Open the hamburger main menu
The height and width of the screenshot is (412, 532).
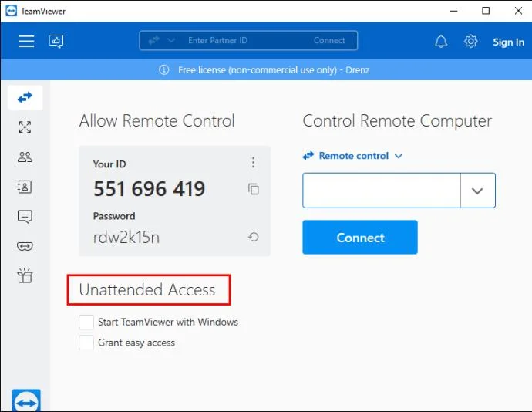26,41
